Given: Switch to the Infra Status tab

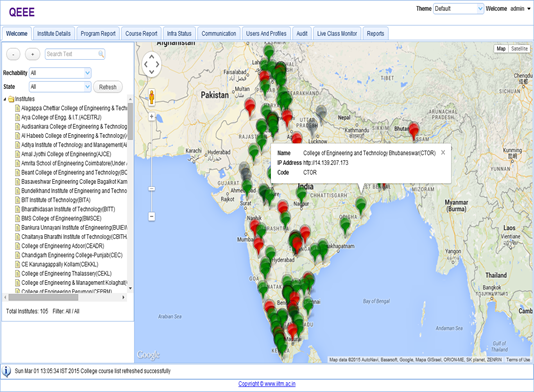Looking at the screenshot, I should point(179,33).
